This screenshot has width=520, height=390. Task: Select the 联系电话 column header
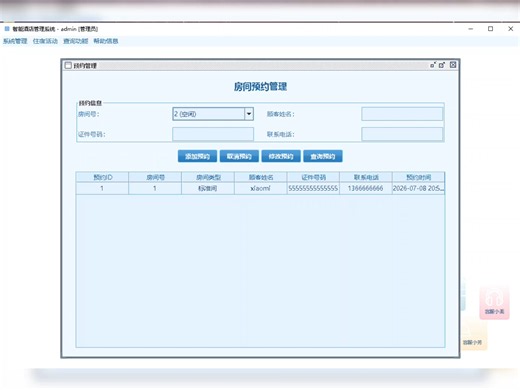click(x=366, y=177)
